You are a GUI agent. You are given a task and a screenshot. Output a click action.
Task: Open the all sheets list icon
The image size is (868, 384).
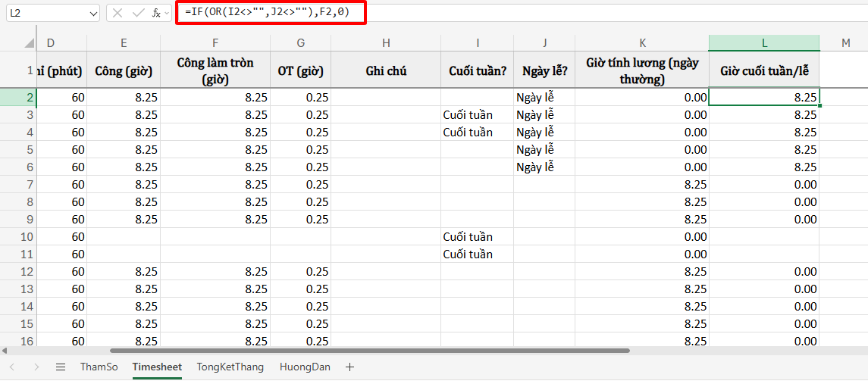point(61,367)
